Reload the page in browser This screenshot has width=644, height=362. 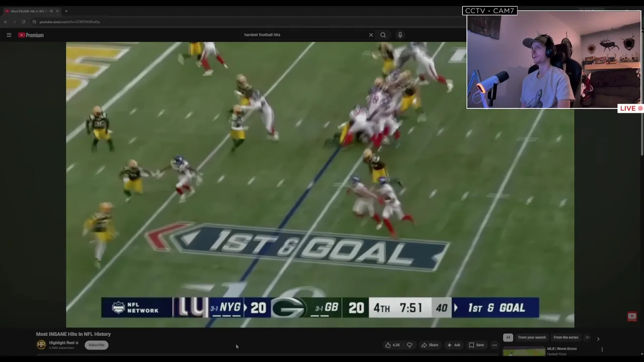coord(23,22)
